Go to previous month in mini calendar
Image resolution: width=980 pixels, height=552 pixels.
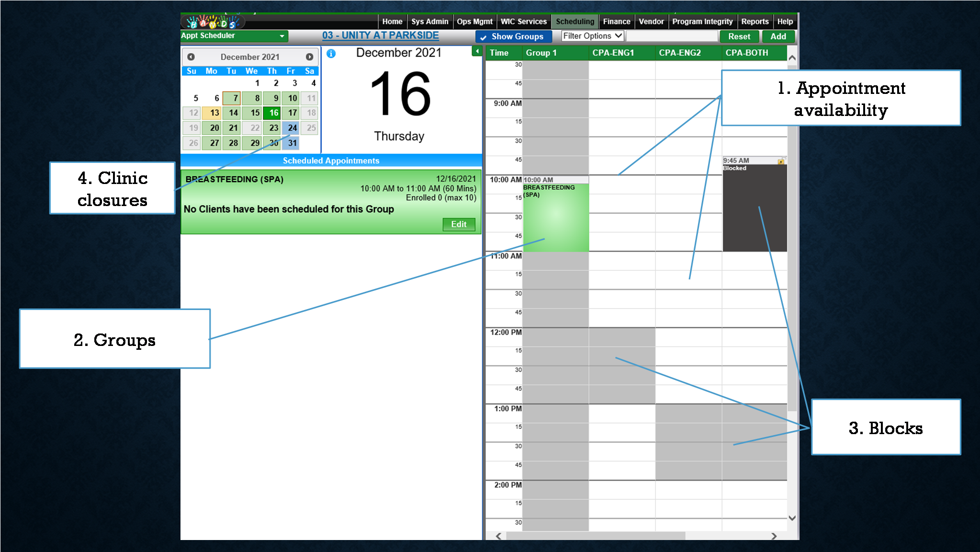click(x=191, y=57)
